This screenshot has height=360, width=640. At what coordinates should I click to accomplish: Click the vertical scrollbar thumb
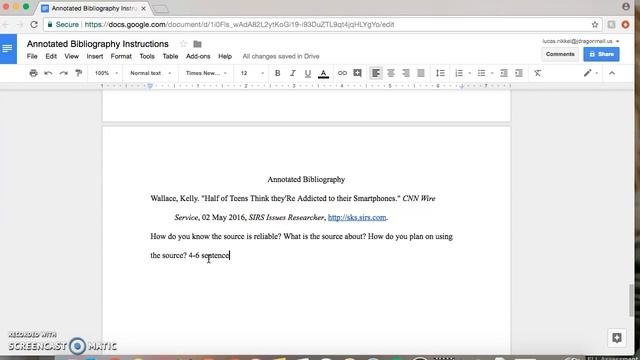click(x=631, y=300)
